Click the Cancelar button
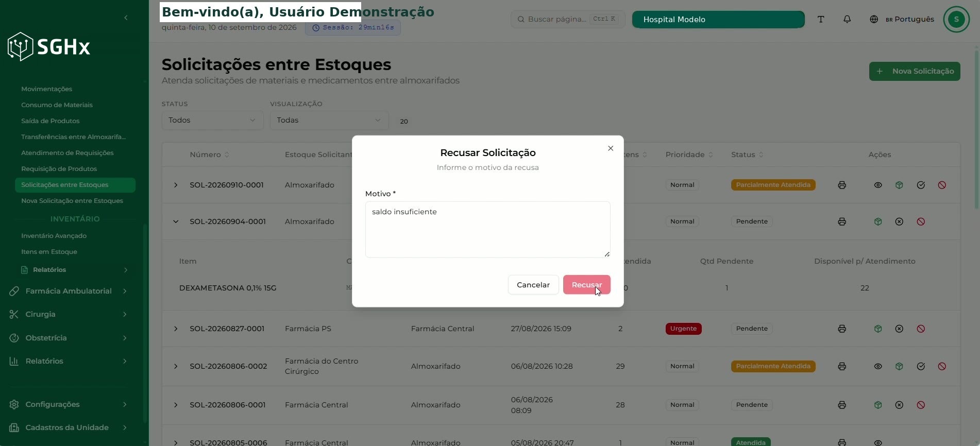980x446 pixels. [533, 285]
